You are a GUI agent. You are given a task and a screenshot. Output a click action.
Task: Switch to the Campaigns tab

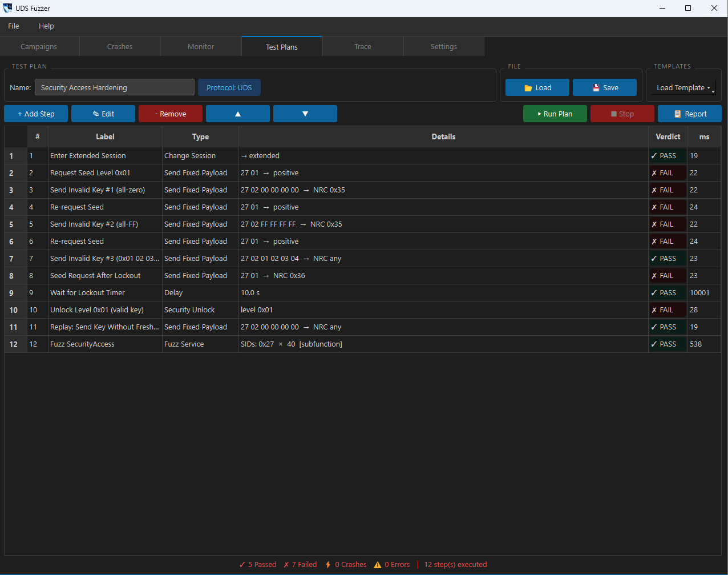39,47
